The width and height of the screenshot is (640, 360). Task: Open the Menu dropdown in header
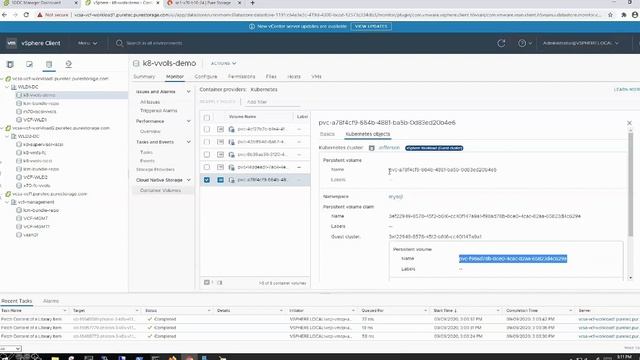87,43
